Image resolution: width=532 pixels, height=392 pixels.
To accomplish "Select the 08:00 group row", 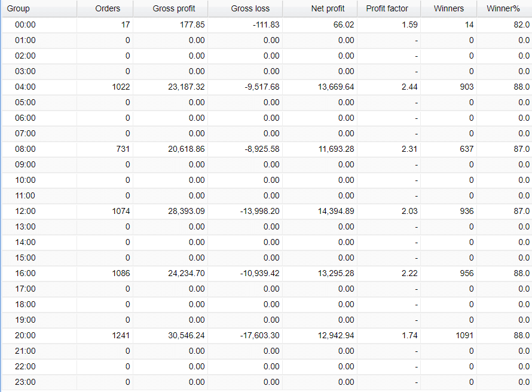I will (x=26, y=149).
